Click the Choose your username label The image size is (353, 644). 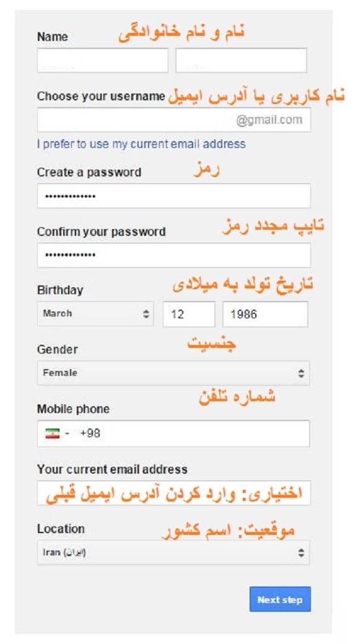tap(101, 97)
